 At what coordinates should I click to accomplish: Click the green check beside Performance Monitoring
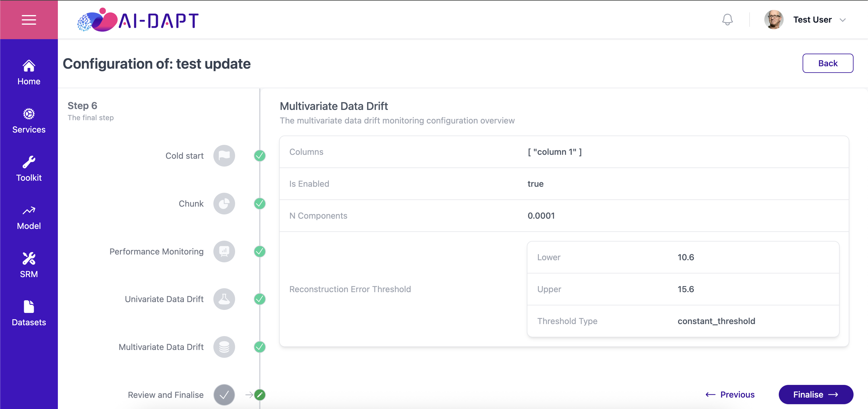[x=259, y=251]
